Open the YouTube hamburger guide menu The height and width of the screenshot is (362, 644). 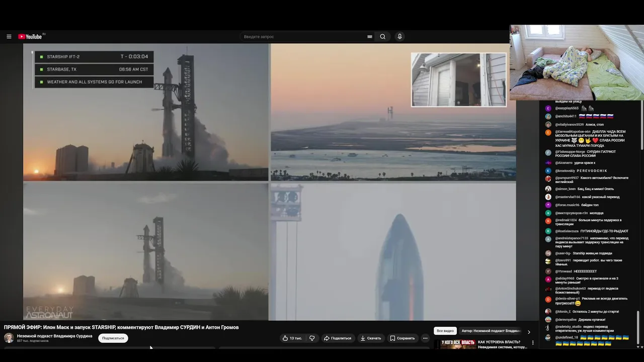pos(9,37)
